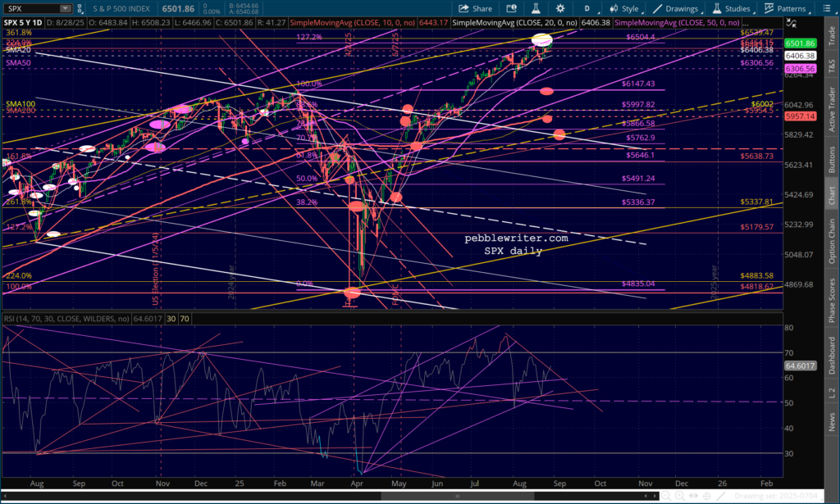Click the $5179.57 level label
Image resolution: width=840 pixels, height=504 pixels.
(756, 227)
